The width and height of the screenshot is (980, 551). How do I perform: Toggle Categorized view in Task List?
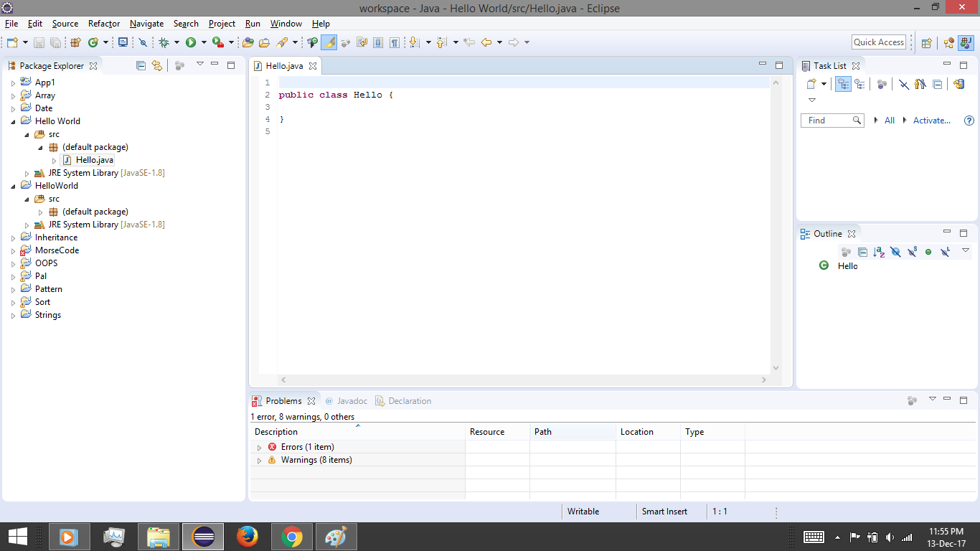pyautogui.click(x=844, y=84)
